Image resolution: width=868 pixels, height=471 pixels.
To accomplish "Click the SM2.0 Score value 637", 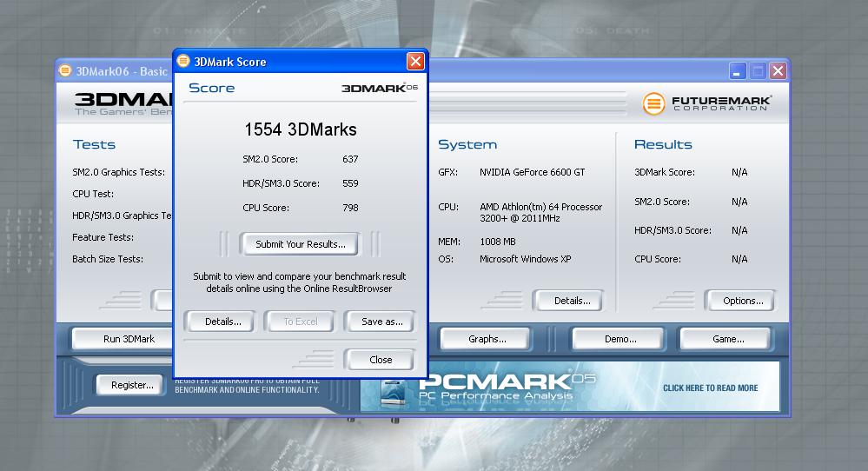I will (350, 159).
